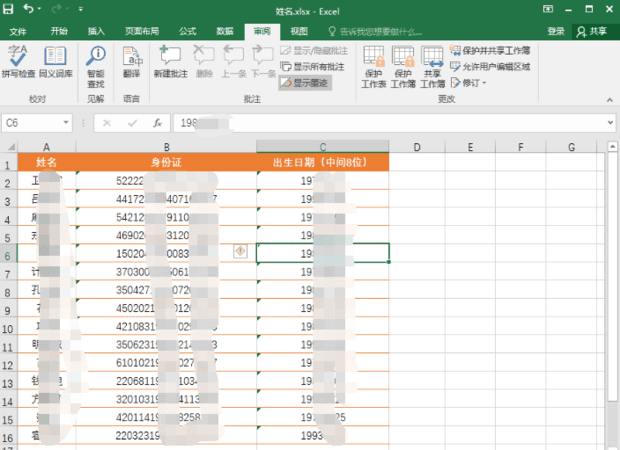The image size is (620, 450).
Task: Select column F header
Action: tap(520, 147)
